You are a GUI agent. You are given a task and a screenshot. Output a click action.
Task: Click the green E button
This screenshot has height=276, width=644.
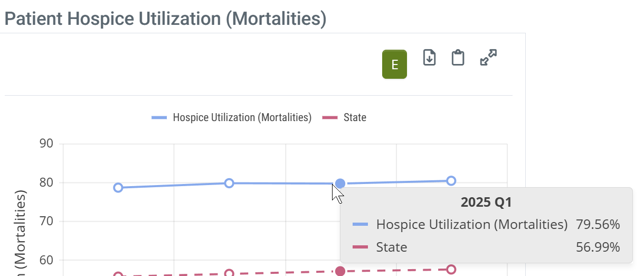[x=394, y=65]
